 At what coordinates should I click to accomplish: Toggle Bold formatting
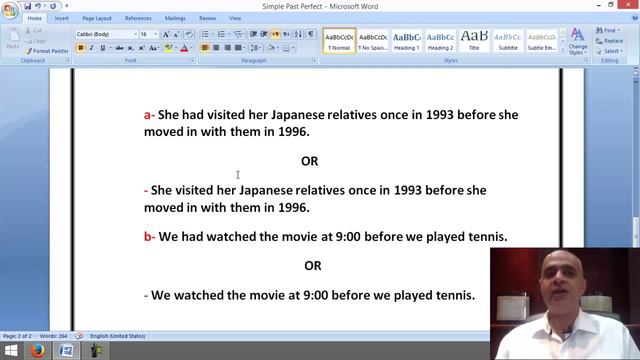coord(80,48)
